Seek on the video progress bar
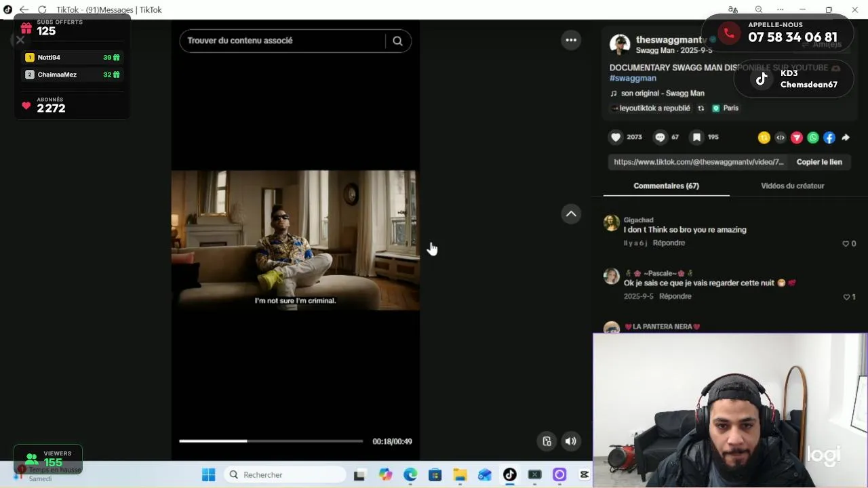This screenshot has height=488, width=868. [x=271, y=441]
